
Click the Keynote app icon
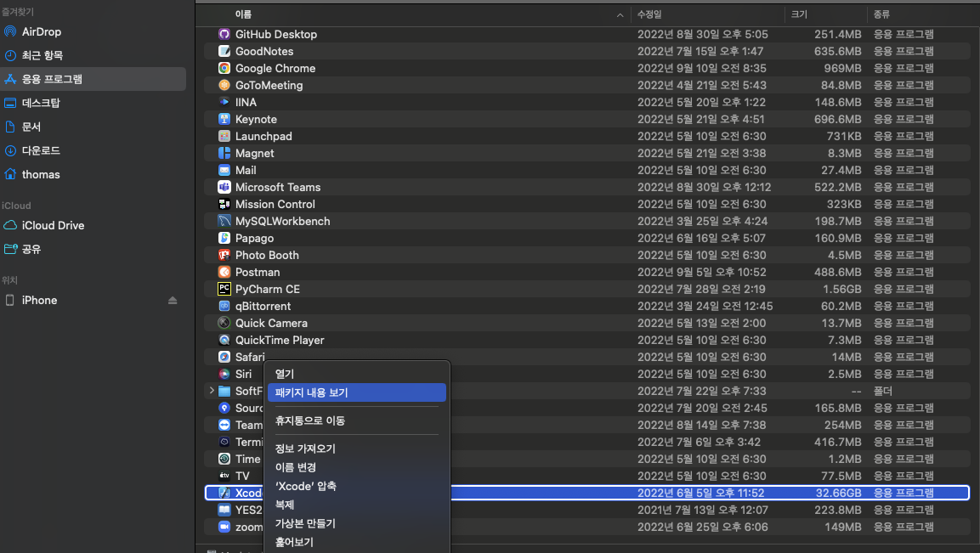[224, 119]
